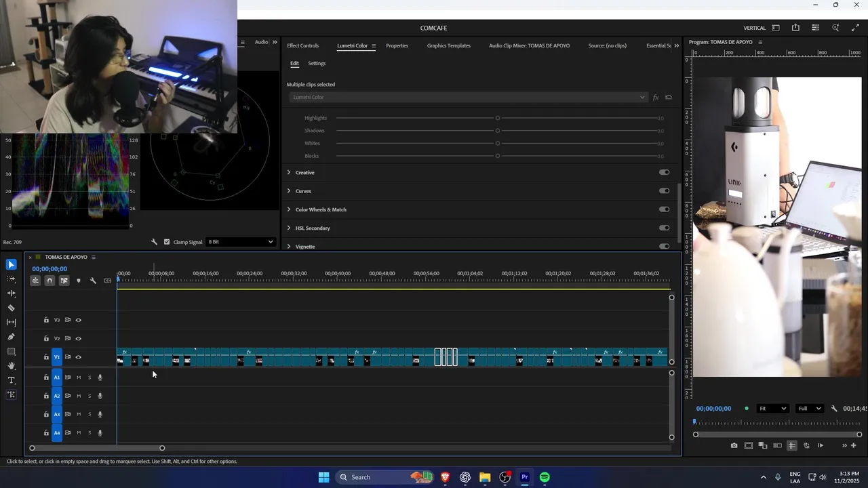This screenshot has height=488, width=868.
Task: Select the Selection tool arrow
Action: coord(12,264)
